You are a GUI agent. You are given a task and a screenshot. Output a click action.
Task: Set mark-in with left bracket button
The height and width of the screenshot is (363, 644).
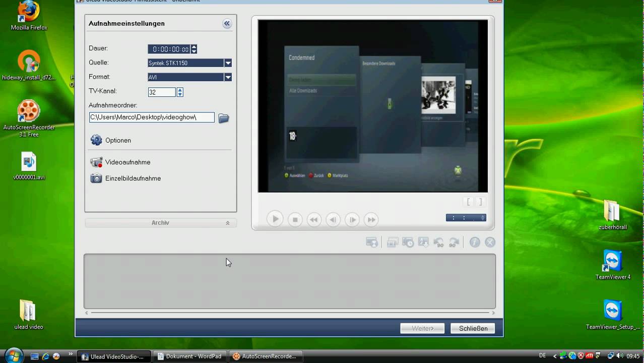[x=469, y=202]
